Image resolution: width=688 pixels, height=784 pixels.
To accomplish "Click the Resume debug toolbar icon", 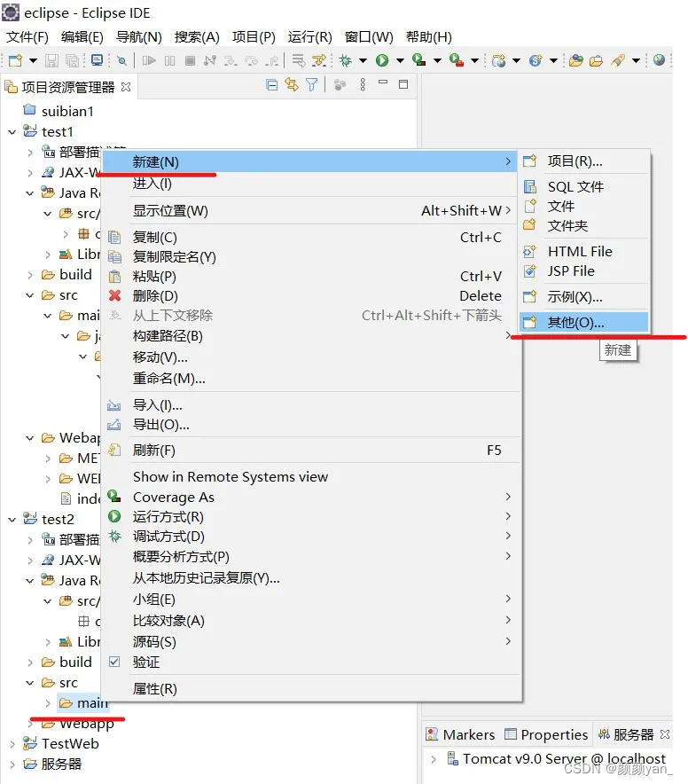I will click(x=149, y=60).
